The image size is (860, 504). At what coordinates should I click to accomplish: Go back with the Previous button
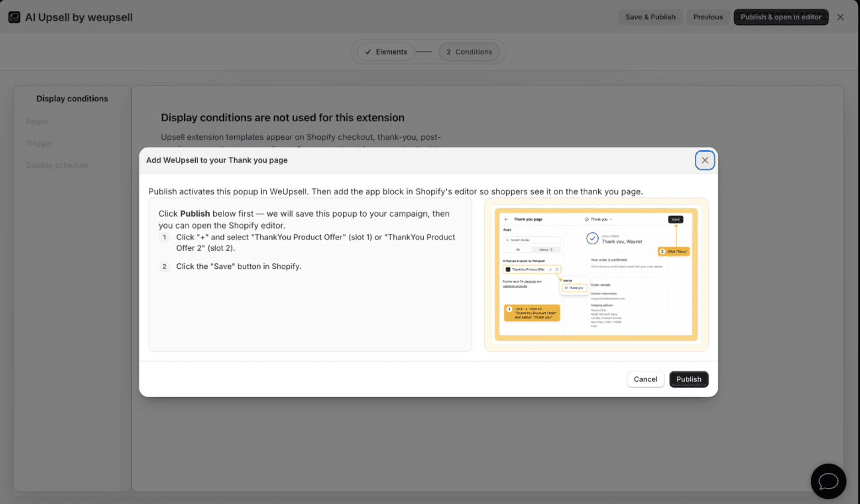(x=708, y=17)
